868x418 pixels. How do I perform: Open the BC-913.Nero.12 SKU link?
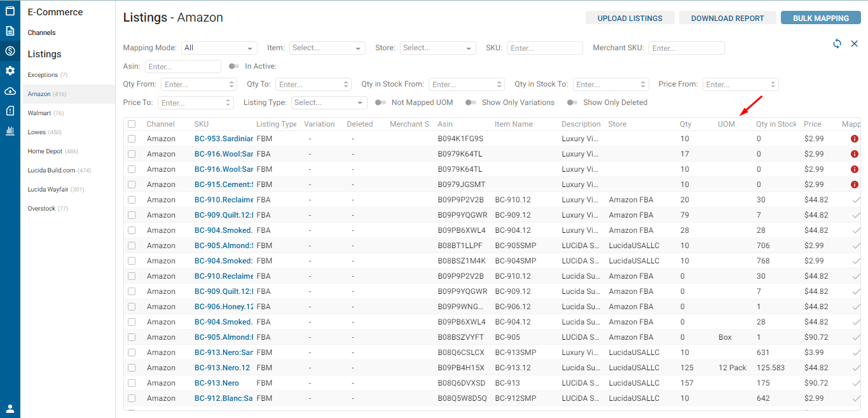[x=223, y=368]
